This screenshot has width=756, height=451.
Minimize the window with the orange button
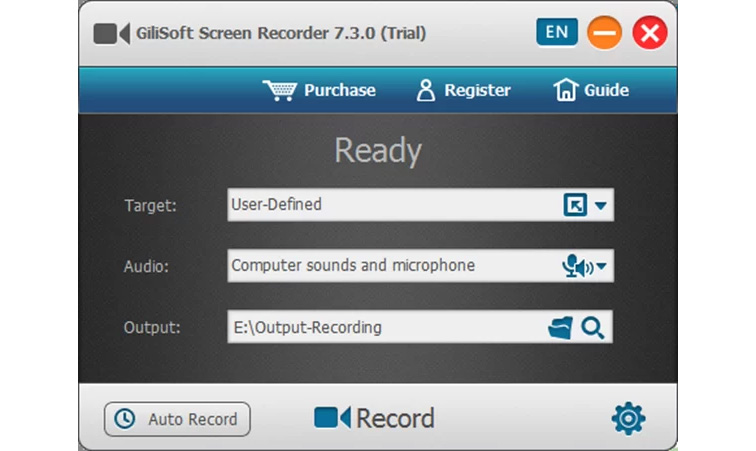(x=604, y=33)
